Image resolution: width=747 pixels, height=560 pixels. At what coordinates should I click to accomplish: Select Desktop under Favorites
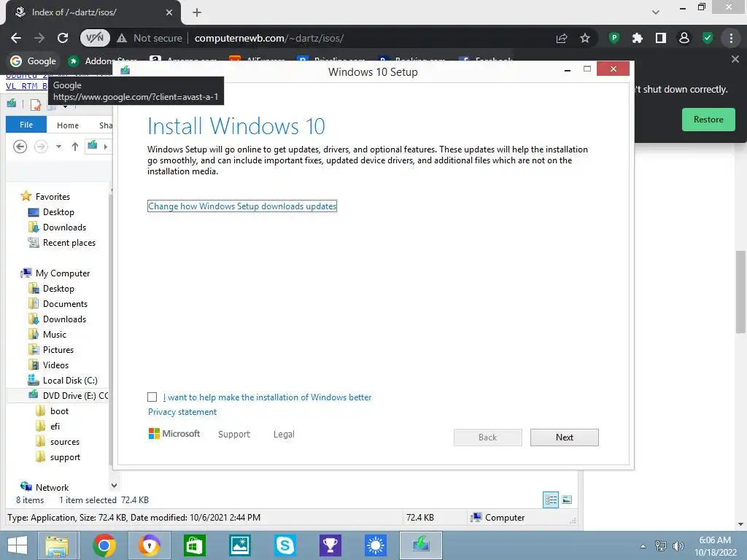[x=52, y=212]
